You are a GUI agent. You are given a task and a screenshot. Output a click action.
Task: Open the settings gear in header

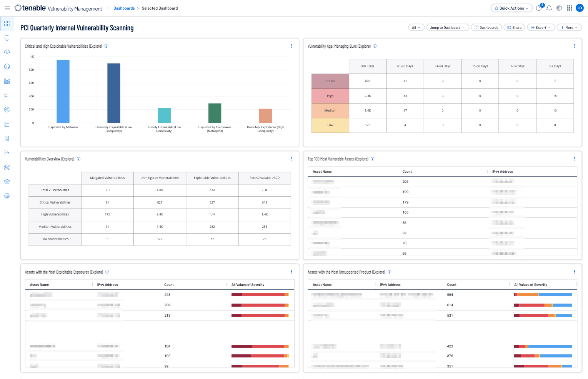click(x=559, y=8)
